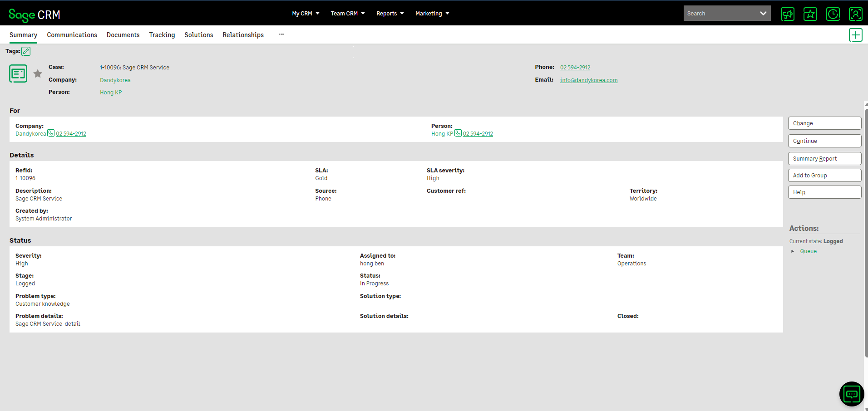Click the Territory value Worldwide
Image resolution: width=868 pixels, height=411 pixels.
pyautogui.click(x=643, y=199)
